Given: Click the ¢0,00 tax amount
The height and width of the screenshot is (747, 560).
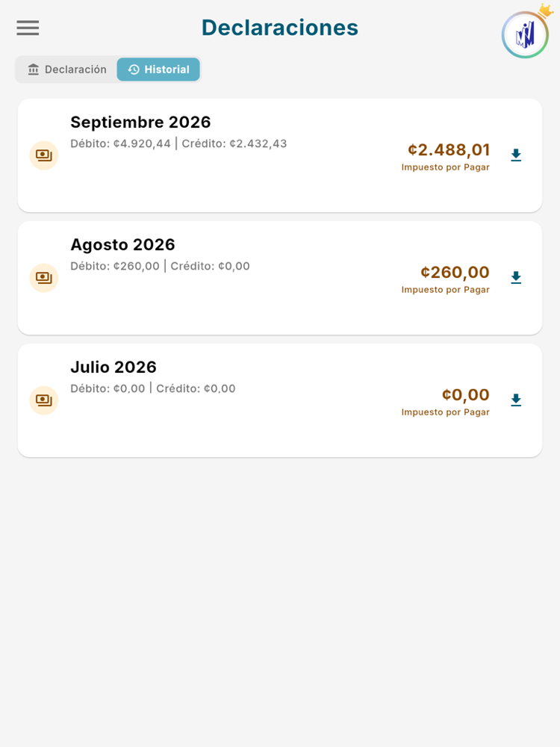Looking at the screenshot, I should 466,395.
